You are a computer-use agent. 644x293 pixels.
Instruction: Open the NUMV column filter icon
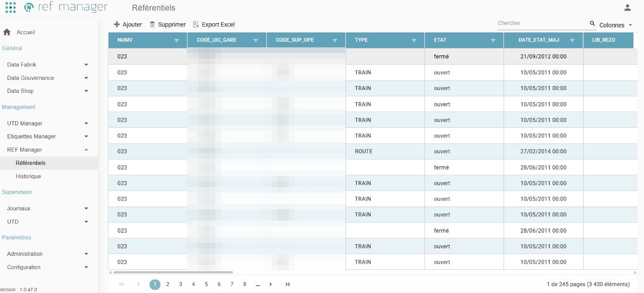tap(177, 40)
